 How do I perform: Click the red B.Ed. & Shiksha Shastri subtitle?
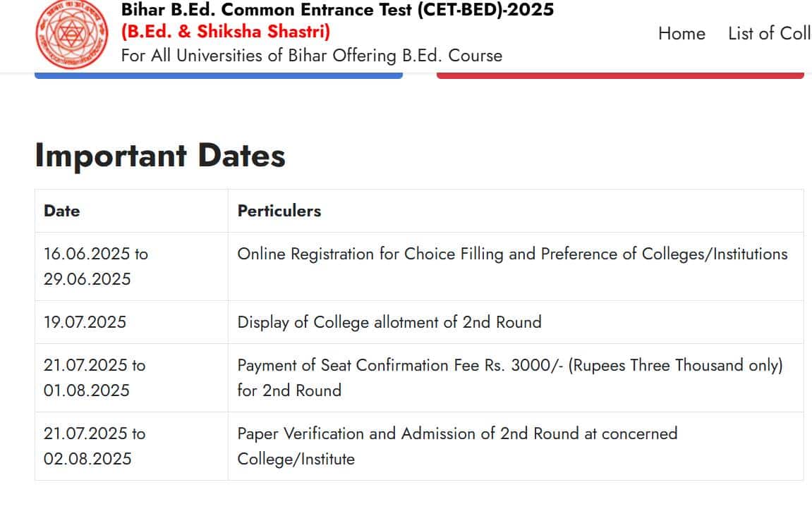point(225,32)
